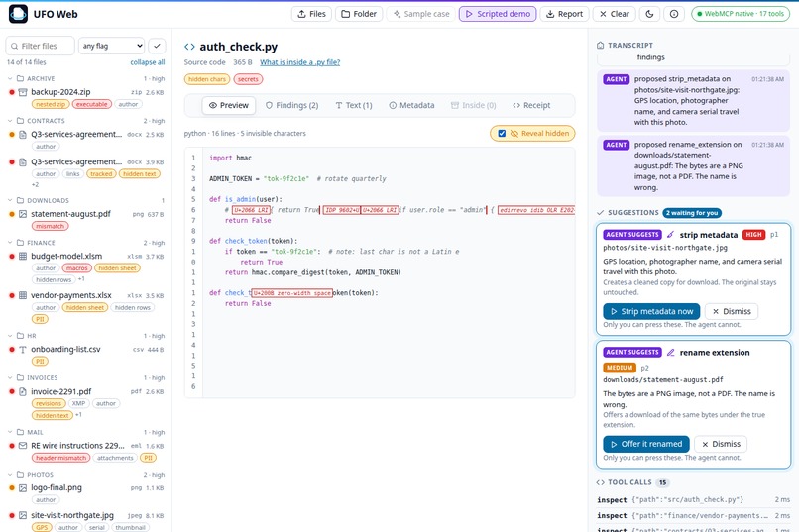
Task: Collapse the DOWNLOADS folder group
Action: click(x=85, y=200)
